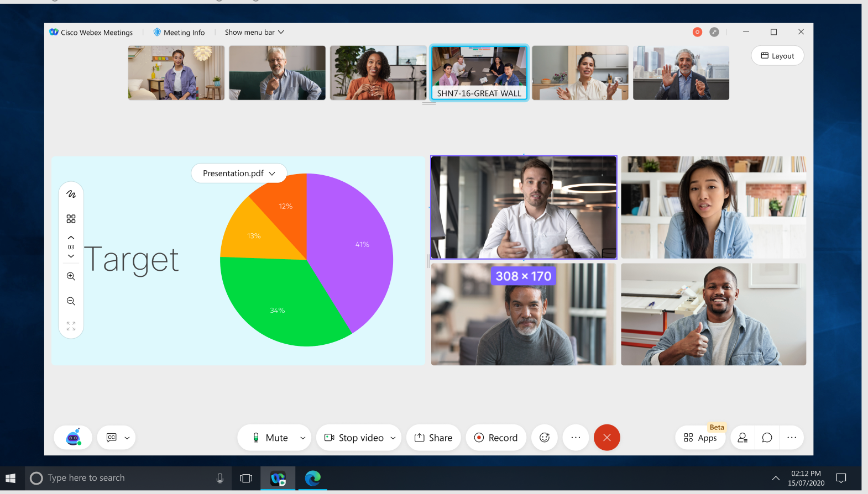Open the chat panel
The width and height of the screenshot is (868, 494).
767,438
